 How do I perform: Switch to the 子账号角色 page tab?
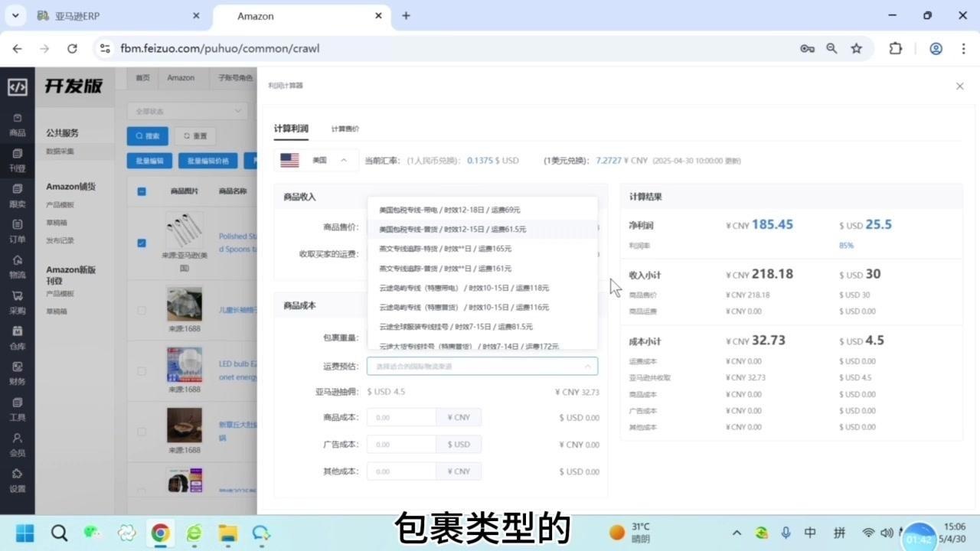click(x=235, y=77)
